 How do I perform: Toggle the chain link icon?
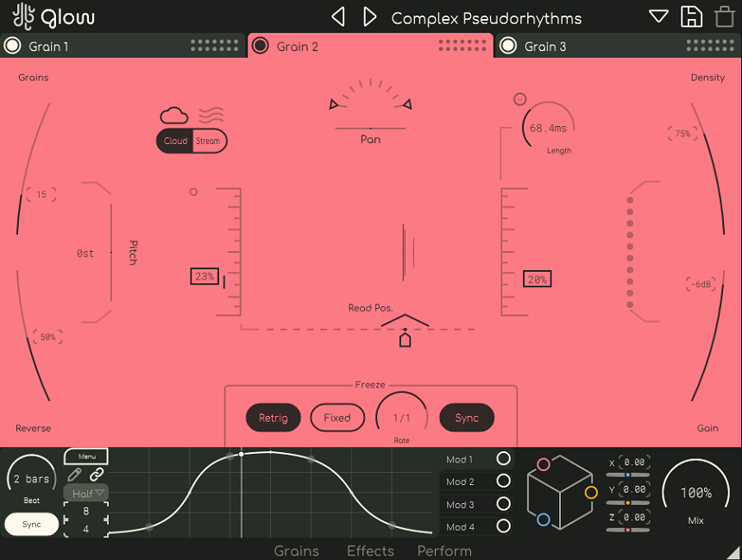[x=97, y=475]
